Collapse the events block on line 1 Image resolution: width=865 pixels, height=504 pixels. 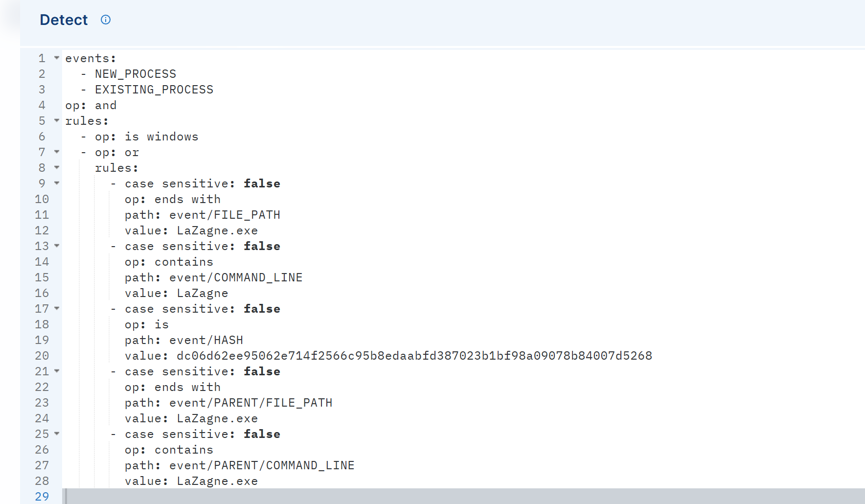(x=57, y=58)
